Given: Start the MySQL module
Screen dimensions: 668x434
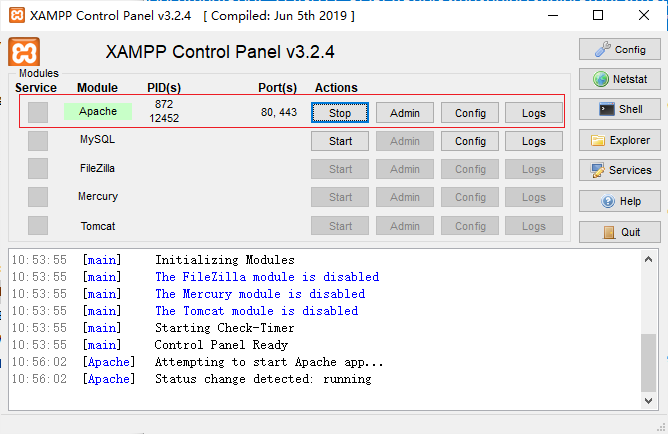Looking at the screenshot, I should [x=340, y=141].
